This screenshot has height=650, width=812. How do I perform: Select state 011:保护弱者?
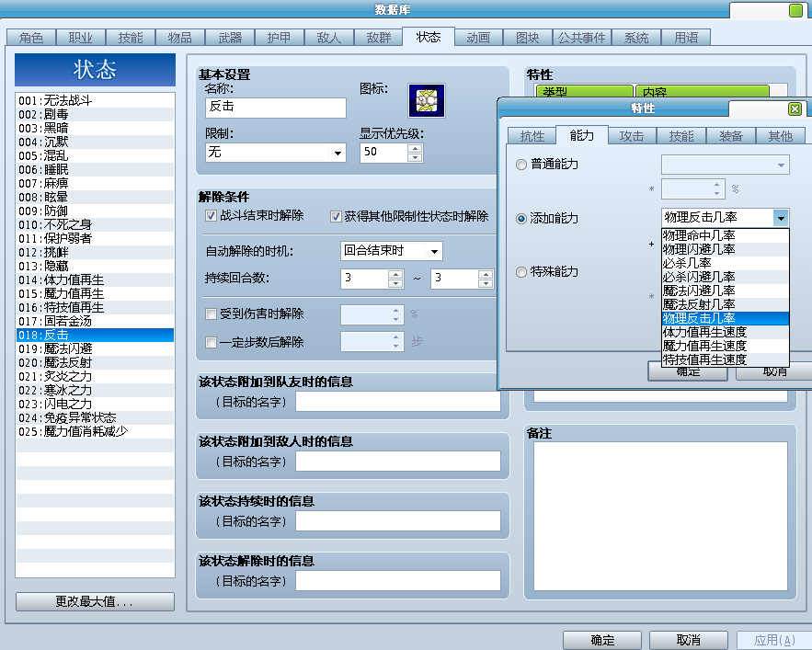click(x=95, y=238)
